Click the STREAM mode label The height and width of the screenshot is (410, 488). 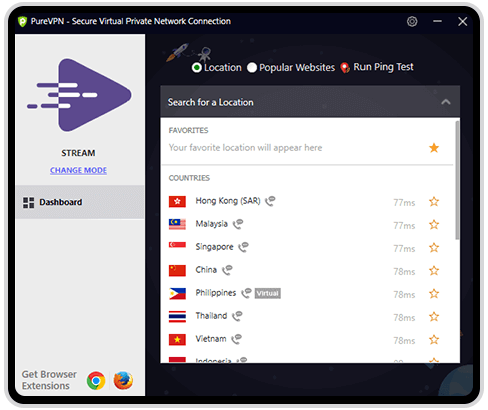click(78, 153)
